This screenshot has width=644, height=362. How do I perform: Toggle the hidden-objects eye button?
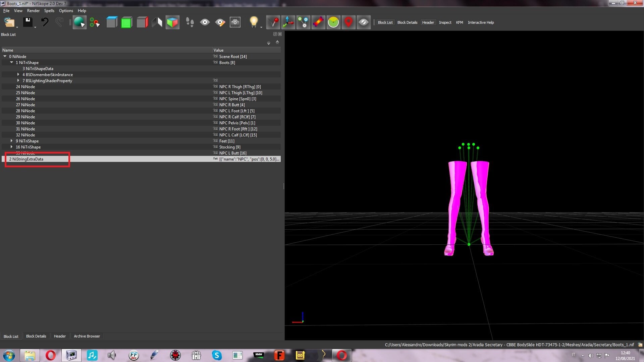click(x=364, y=22)
